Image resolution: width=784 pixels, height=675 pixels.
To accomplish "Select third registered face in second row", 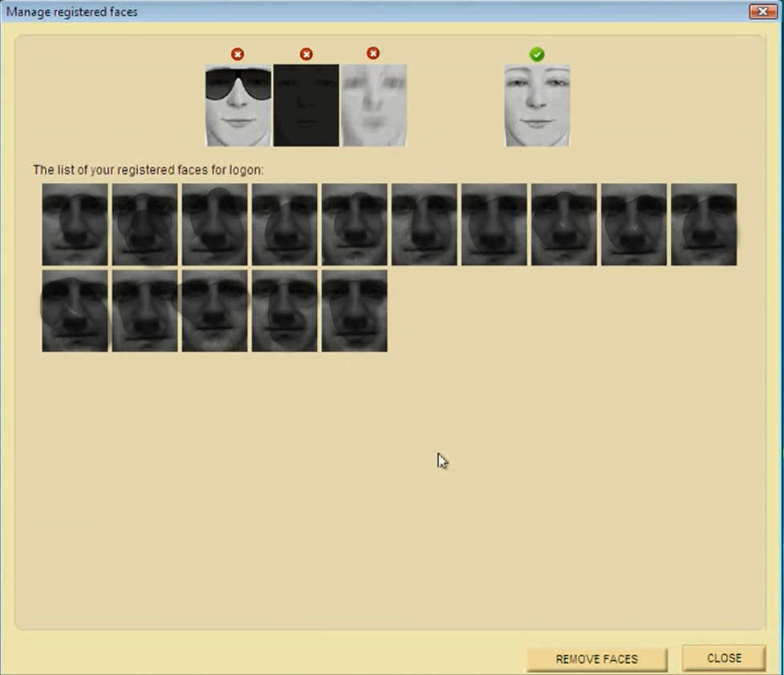I will pyautogui.click(x=214, y=311).
